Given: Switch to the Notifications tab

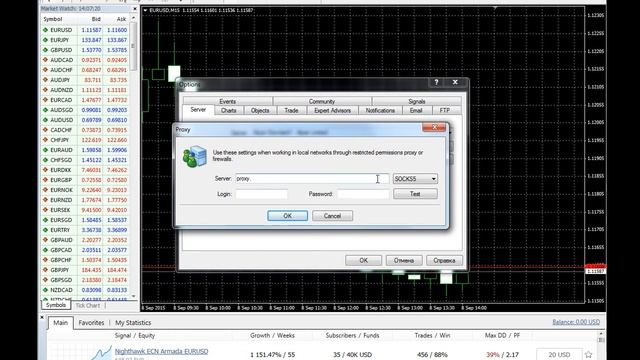Looking at the screenshot, I should [380, 111].
